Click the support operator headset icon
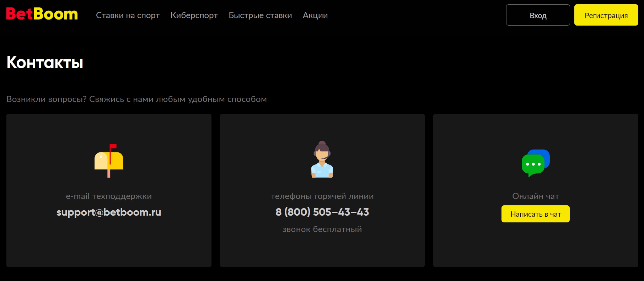This screenshot has width=644, height=281. 322,159
